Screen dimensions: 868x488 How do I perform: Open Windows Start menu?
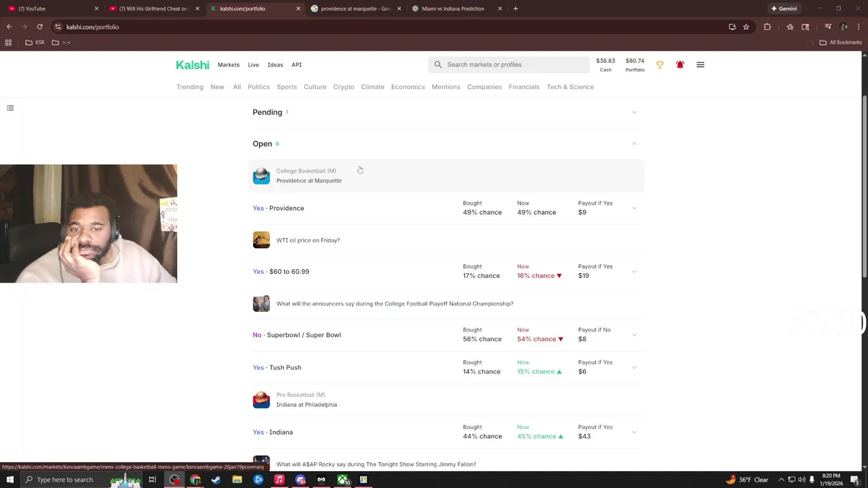(x=10, y=480)
